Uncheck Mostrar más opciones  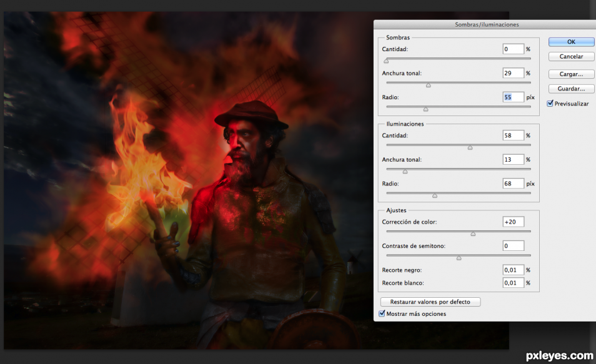[x=382, y=313]
